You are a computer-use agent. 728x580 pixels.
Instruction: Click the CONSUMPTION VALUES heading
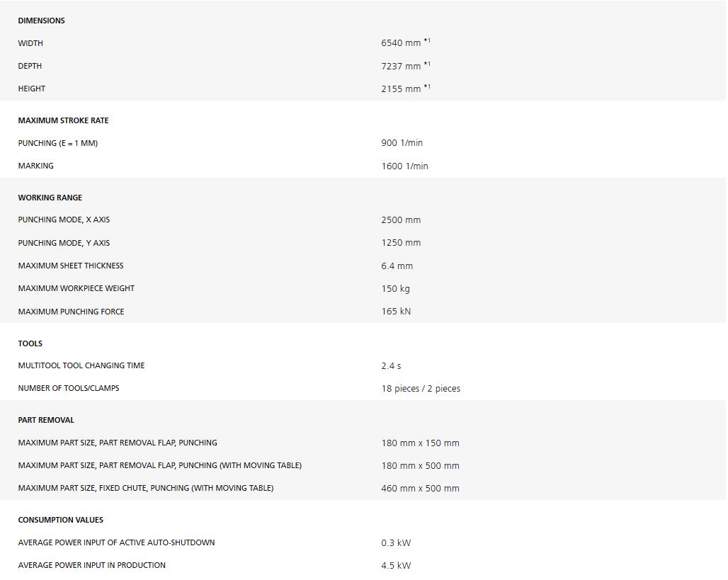click(x=60, y=520)
